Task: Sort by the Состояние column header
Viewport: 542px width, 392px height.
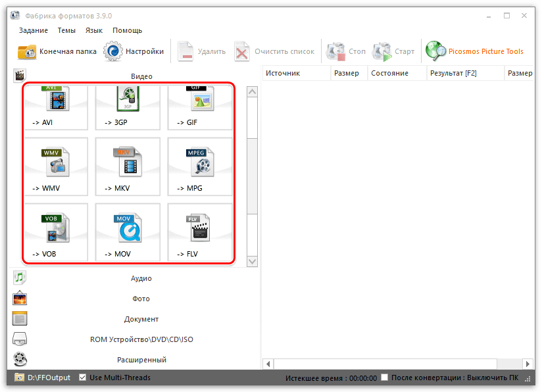Action: click(397, 73)
